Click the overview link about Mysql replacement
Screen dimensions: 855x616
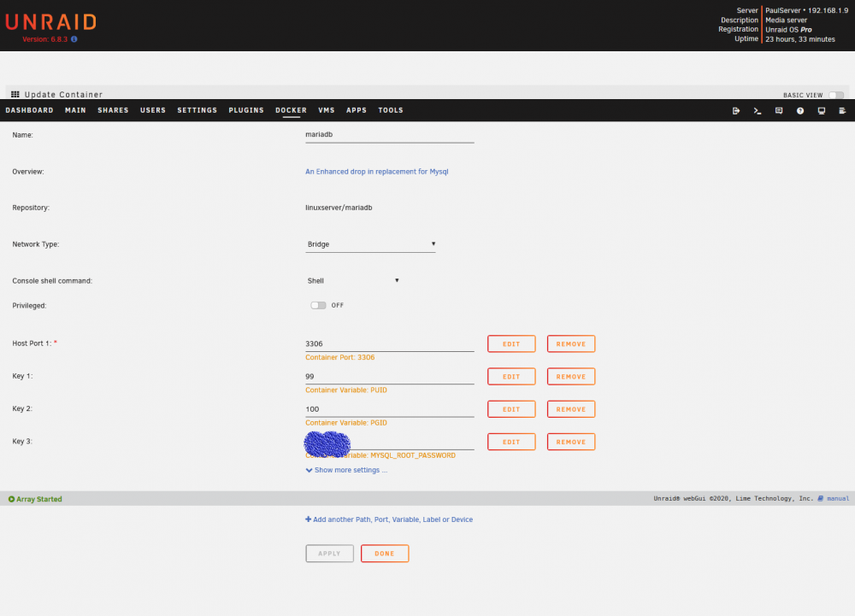(x=377, y=172)
